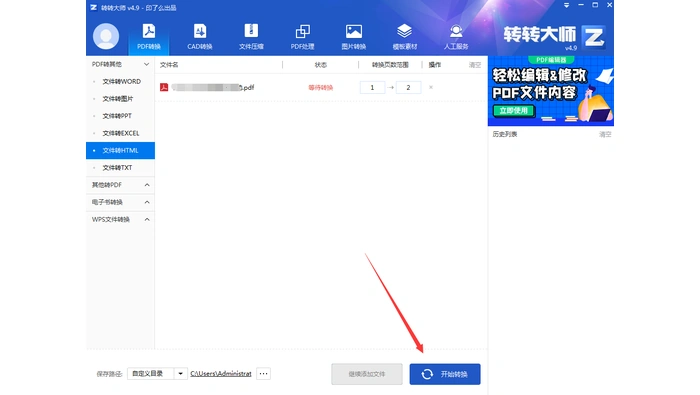Open the PDF编辑器 ad banner
This screenshot has width=700, height=395.
coord(550,91)
